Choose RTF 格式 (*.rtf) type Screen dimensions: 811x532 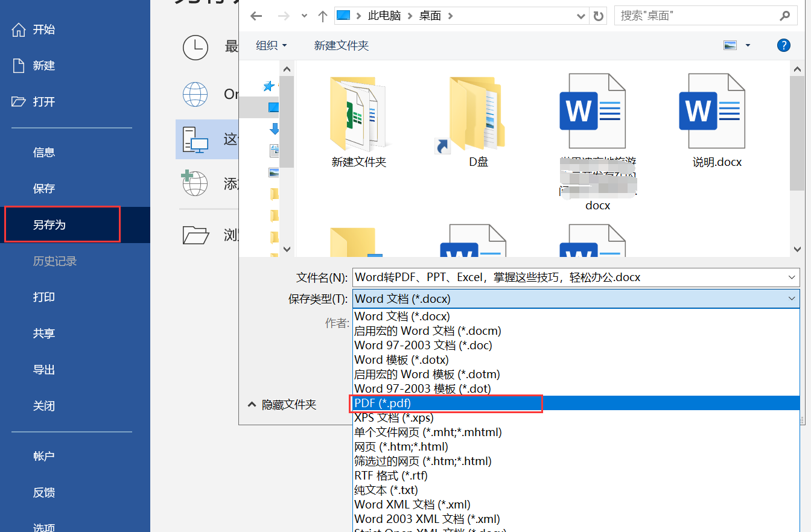(576, 475)
